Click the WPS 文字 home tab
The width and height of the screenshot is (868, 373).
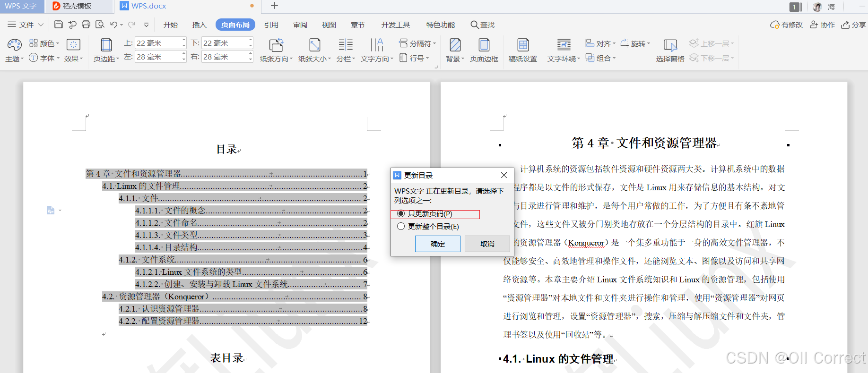[21, 6]
